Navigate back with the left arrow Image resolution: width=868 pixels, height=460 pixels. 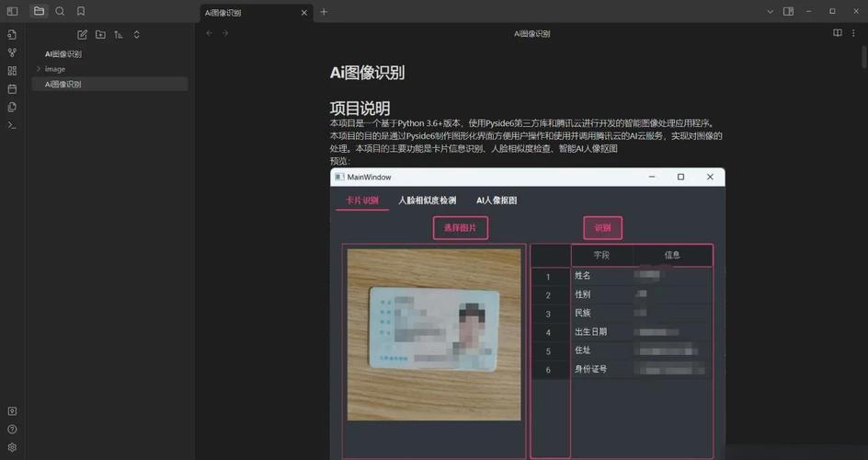coord(210,33)
